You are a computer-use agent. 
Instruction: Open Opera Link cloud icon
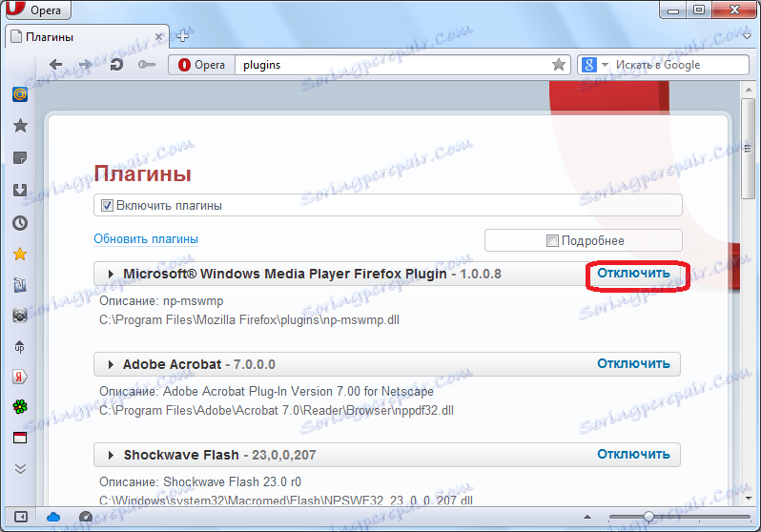[52, 517]
